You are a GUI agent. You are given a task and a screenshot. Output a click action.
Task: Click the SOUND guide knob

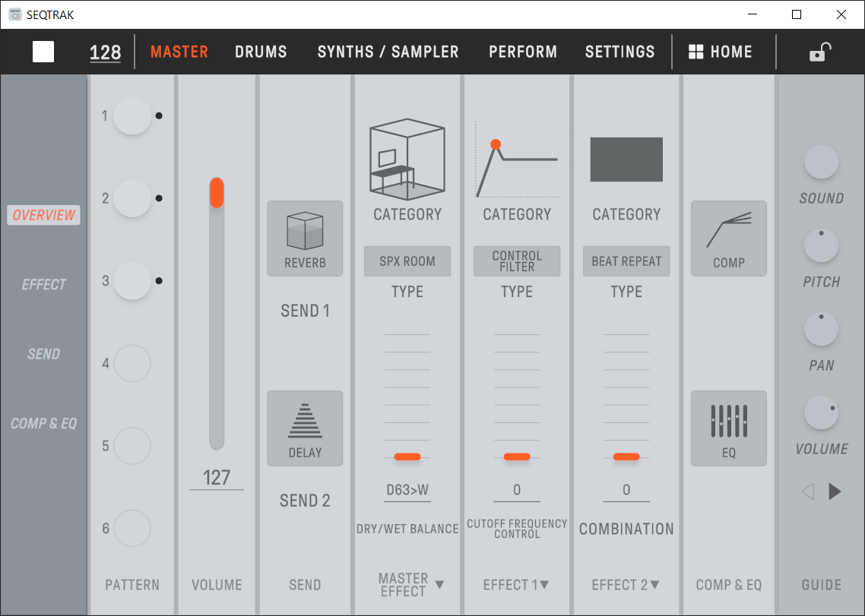(x=822, y=162)
